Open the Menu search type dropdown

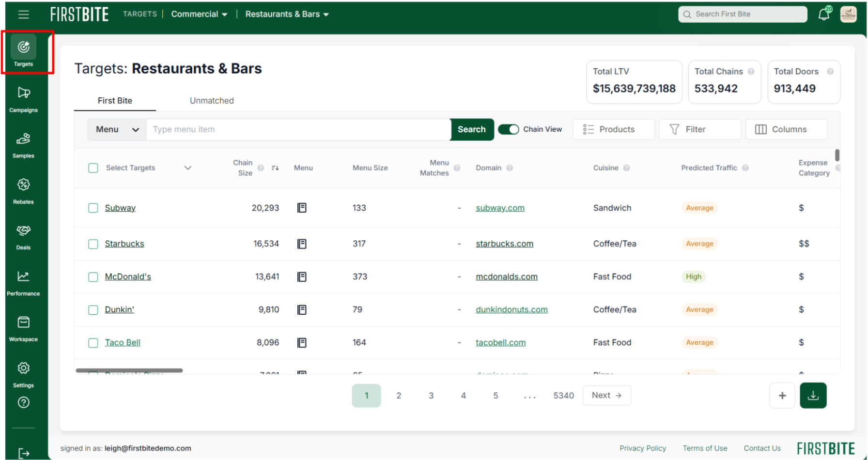pos(117,129)
